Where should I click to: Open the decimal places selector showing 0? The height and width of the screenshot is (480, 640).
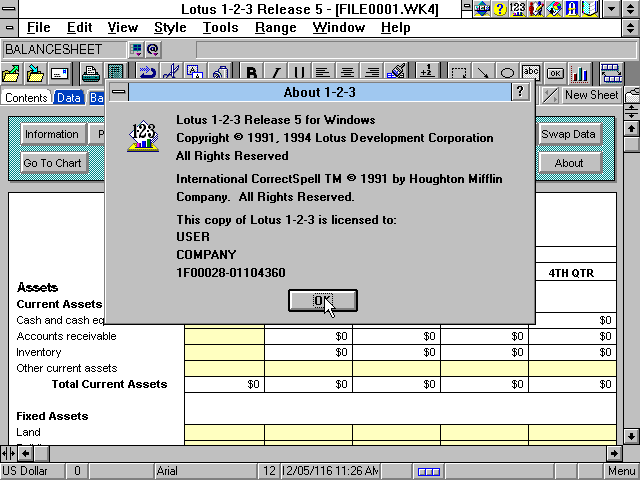pos(77,471)
